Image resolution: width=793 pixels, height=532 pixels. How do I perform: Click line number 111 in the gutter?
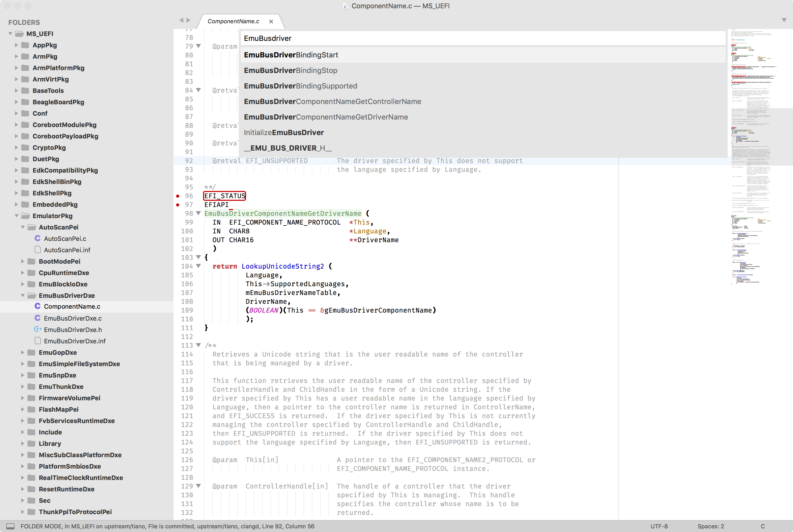tap(187, 328)
